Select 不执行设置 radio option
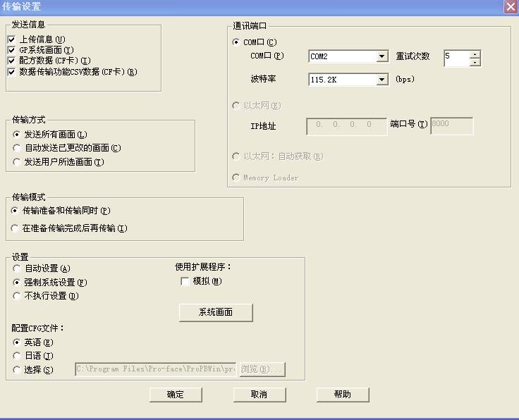 tap(18, 296)
